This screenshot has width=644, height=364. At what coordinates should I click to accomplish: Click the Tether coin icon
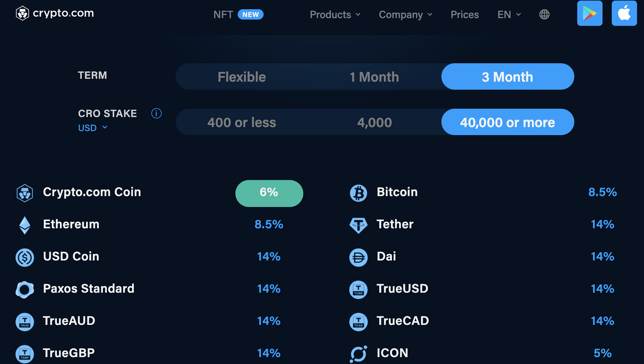click(359, 225)
